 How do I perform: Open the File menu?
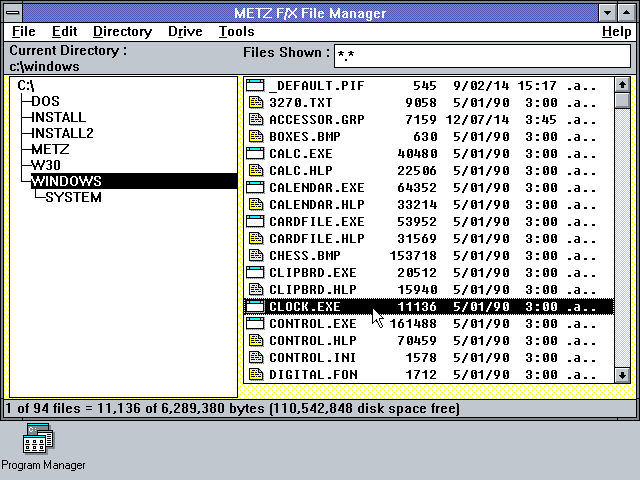[x=24, y=31]
